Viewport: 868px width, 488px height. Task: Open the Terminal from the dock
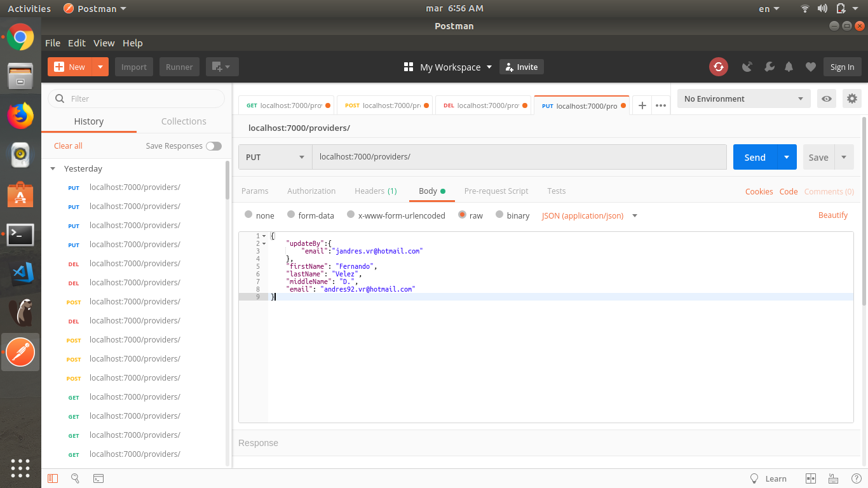click(20, 234)
